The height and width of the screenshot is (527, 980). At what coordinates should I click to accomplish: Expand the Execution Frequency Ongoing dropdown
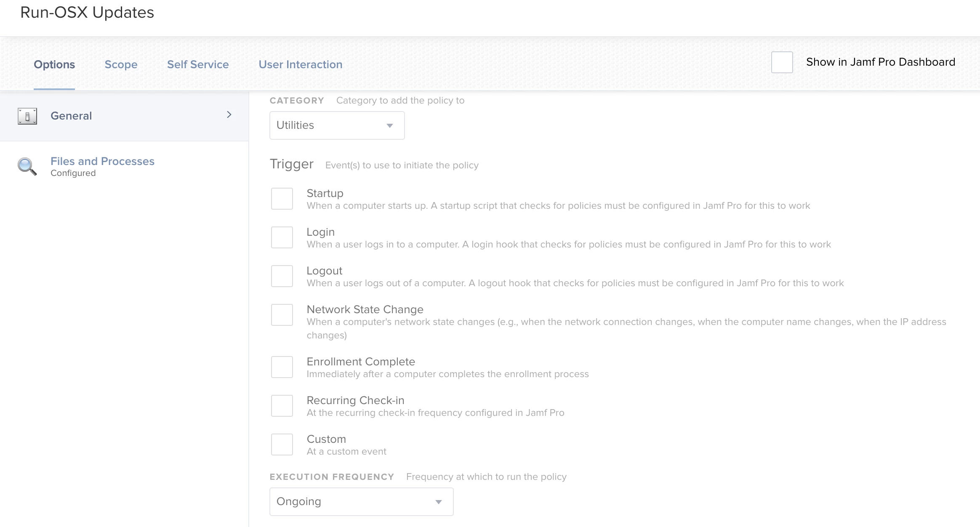click(361, 502)
